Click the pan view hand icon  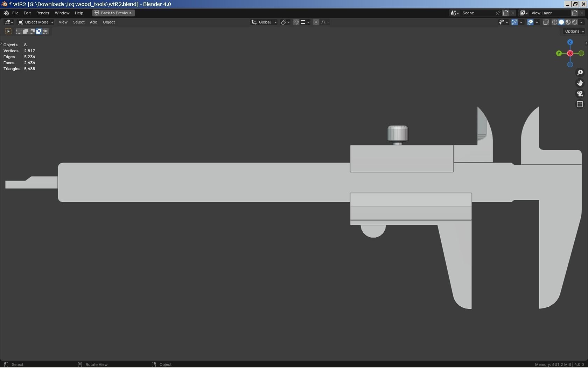pos(580,83)
